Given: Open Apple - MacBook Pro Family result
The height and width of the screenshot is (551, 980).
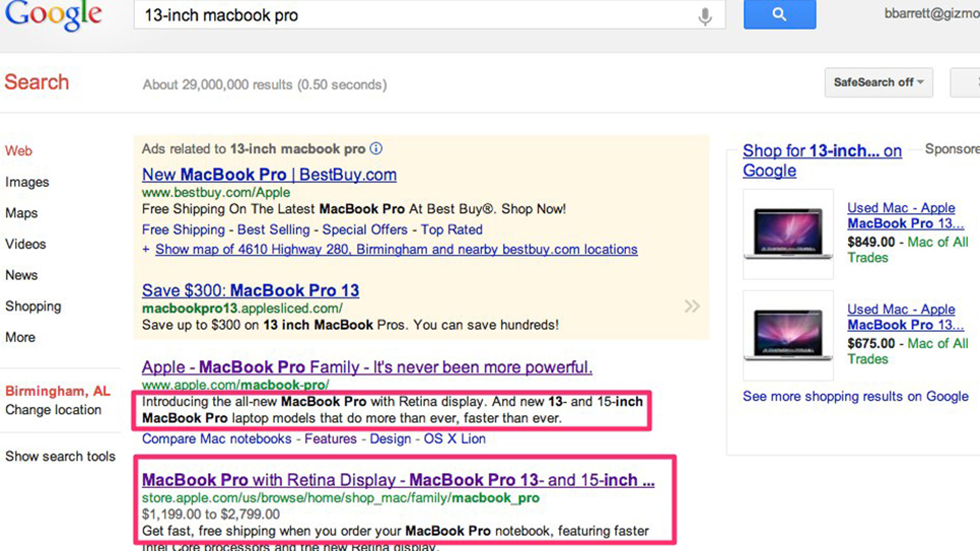Looking at the screenshot, I should coord(367,367).
